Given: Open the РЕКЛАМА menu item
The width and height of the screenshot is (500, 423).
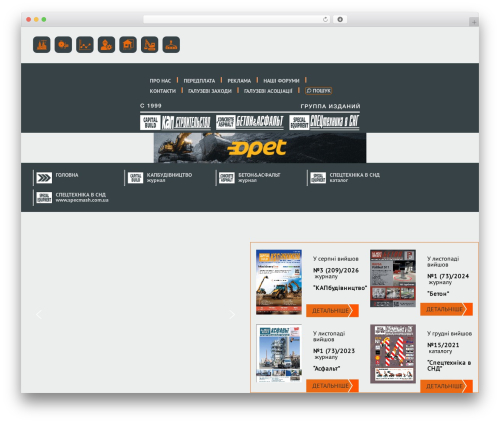Looking at the screenshot, I should pyautogui.click(x=239, y=81).
